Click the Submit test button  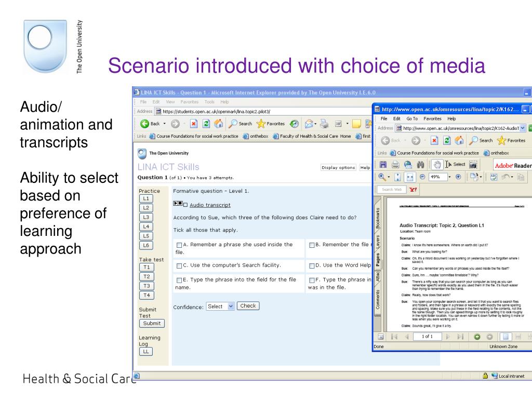click(152, 323)
